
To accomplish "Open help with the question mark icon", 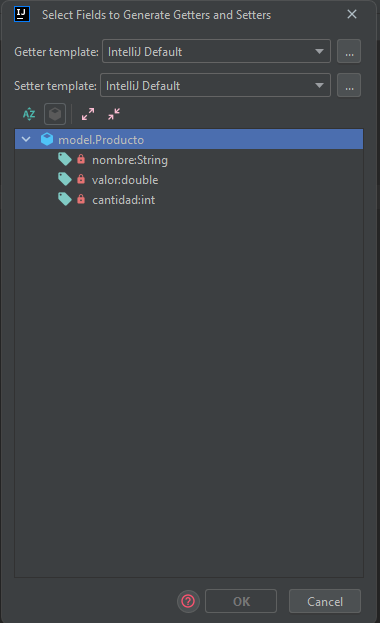I will pyautogui.click(x=188, y=601).
